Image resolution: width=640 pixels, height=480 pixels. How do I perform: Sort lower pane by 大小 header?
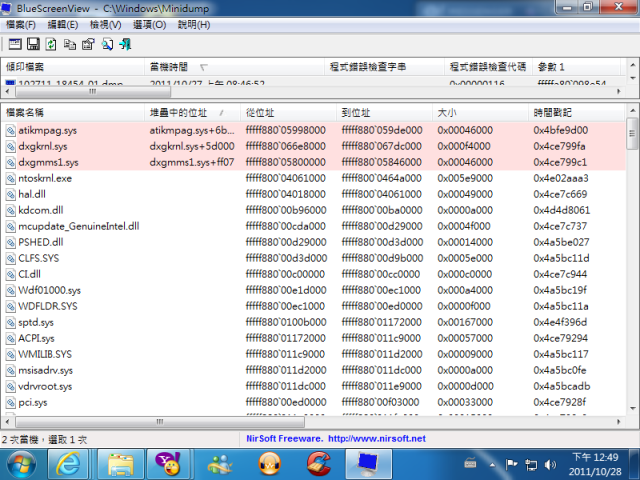(480, 113)
